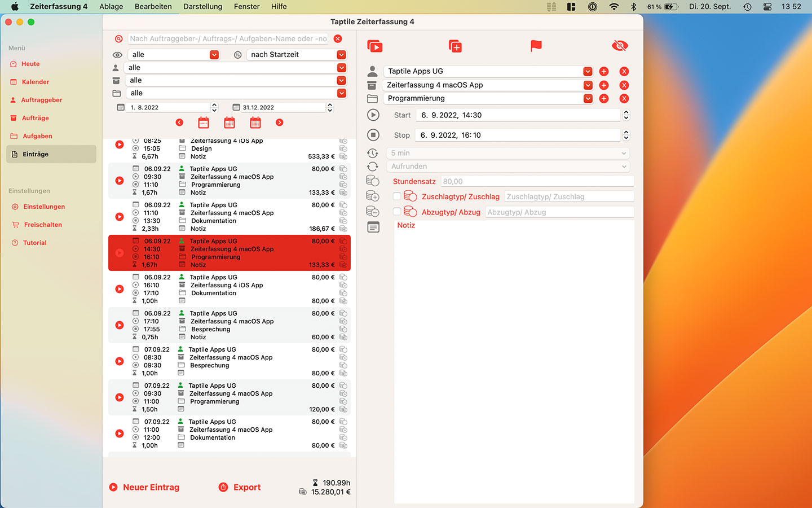The height and width of the screenshot is (508, 812).
Task: Start timer for 07.09.22 08:30 entry
Action: coord(120,361)
